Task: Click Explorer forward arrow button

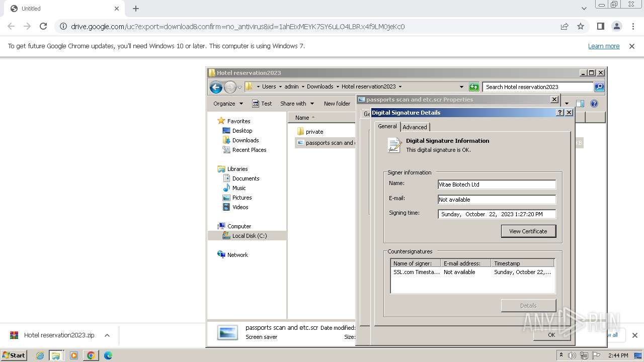Action: (230, 87)
